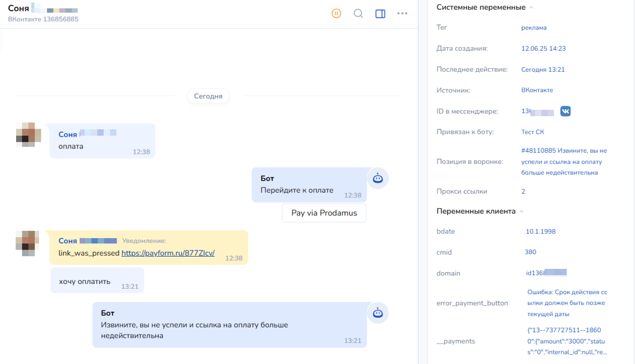635x364 pixels.
Task: Open the three-dots more options menu
Action: click(402, 14)
